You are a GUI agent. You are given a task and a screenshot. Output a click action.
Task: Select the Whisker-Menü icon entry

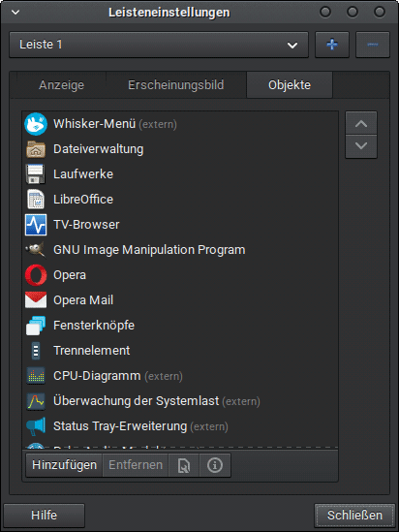coord(36,124)
